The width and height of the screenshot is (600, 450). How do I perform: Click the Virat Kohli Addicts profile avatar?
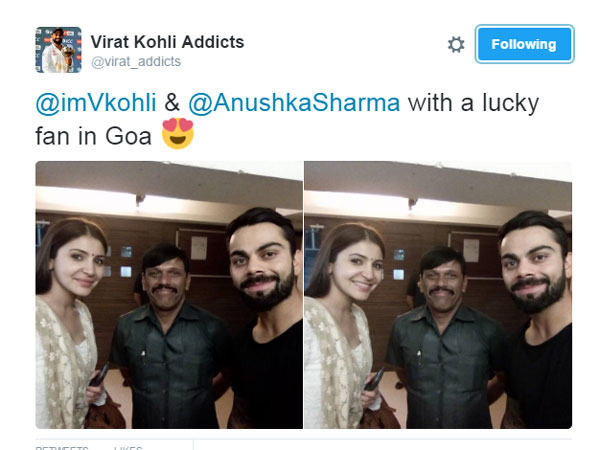[59, 50]
